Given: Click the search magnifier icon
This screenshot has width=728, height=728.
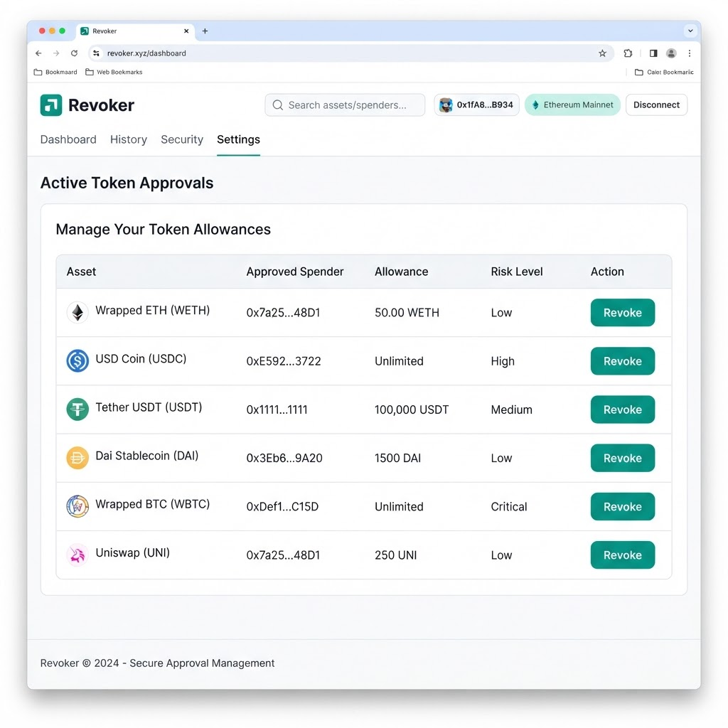Looking at the screenshot, I should 278,105.
